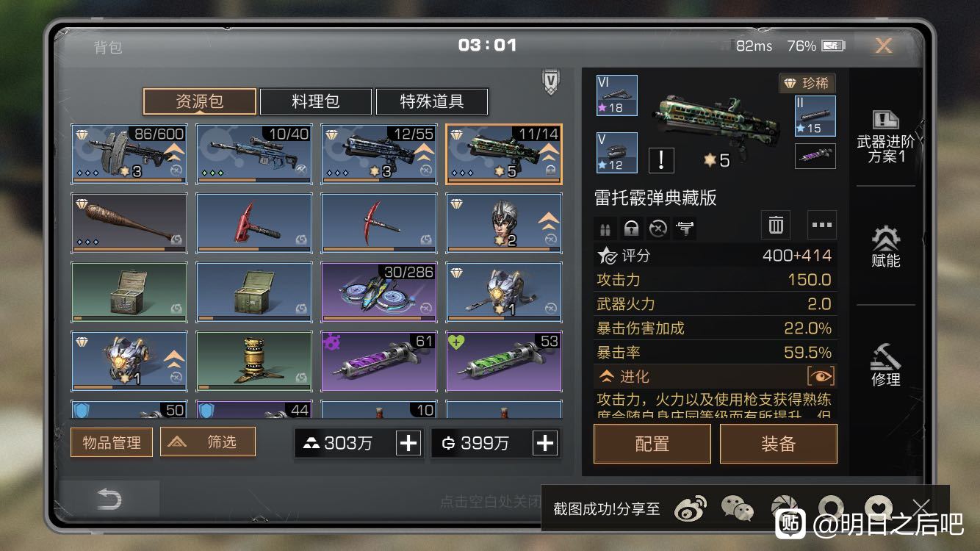Viewport: 980px width, 551px height.
Task: Switch to the 特殊道具 tab
Action: click(x=431, y=101)
